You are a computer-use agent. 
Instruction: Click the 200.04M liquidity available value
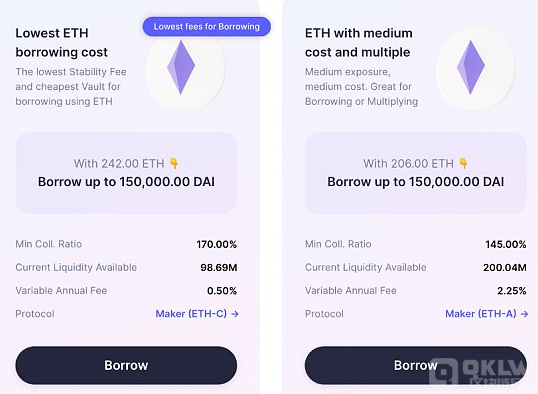[x=505, y=268]
